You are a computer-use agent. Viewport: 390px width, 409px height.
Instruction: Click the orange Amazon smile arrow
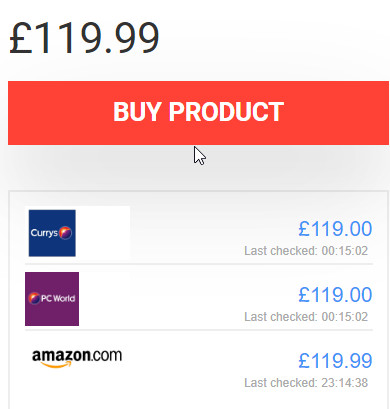tap(57, 365)
